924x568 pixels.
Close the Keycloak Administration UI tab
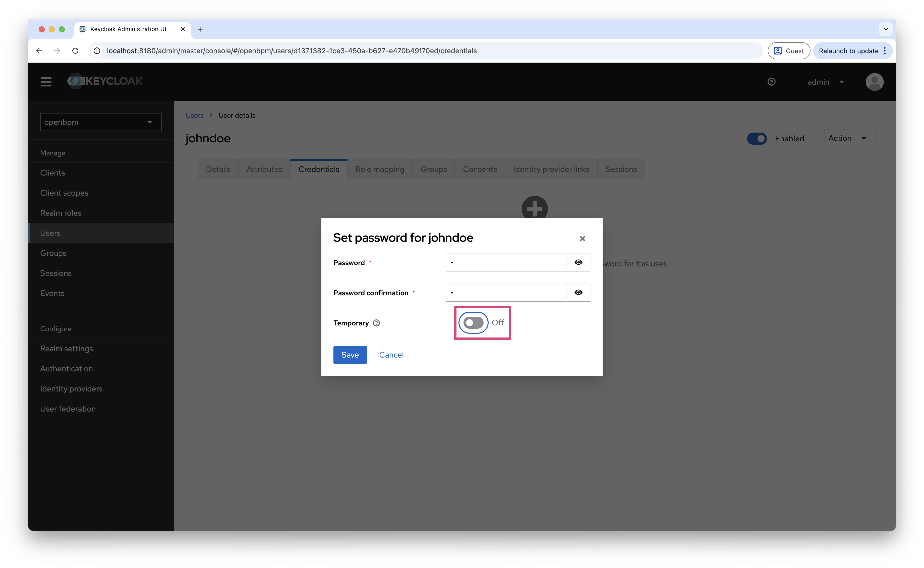183,29
